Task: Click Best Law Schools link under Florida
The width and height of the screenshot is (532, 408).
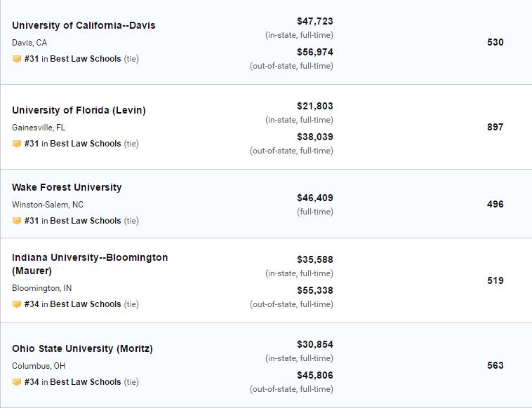Action: (x=86, y=144)
